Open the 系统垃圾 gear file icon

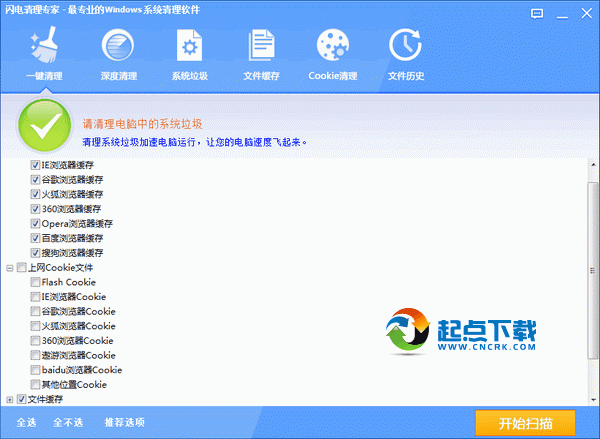[x=189, y=45]
